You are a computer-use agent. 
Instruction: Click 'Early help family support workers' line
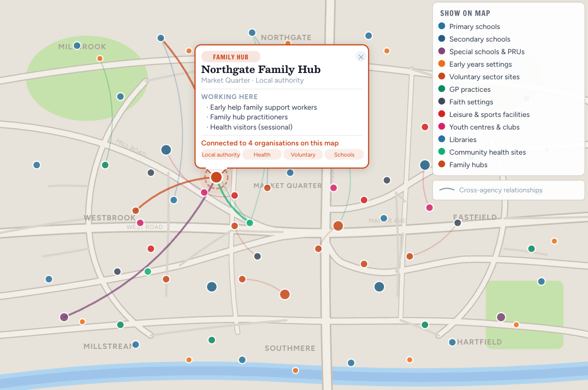point(264,107)
